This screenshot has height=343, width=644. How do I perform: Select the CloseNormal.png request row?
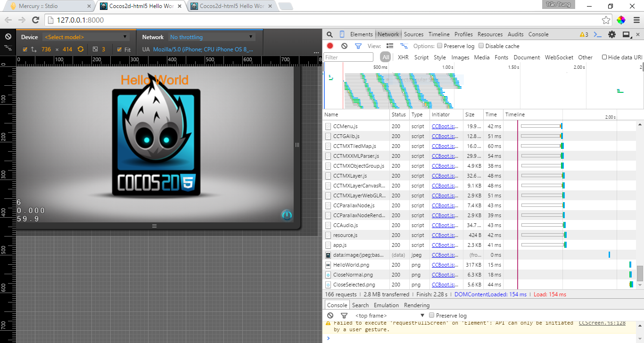(480, 275)
